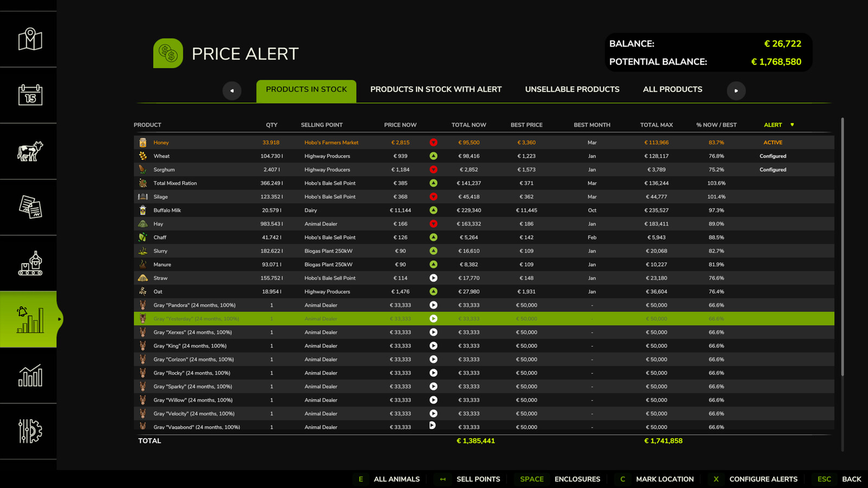Sort by the QTY column header
The image size is (868, 488).
(x=272, y=125)
